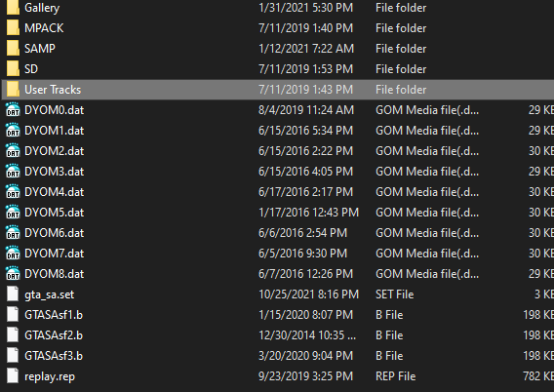The width and height of the screenshot is (554, 392).
Task: Select the DYOM4.dat DAT file icon
Action: click(x=13, y=192)
